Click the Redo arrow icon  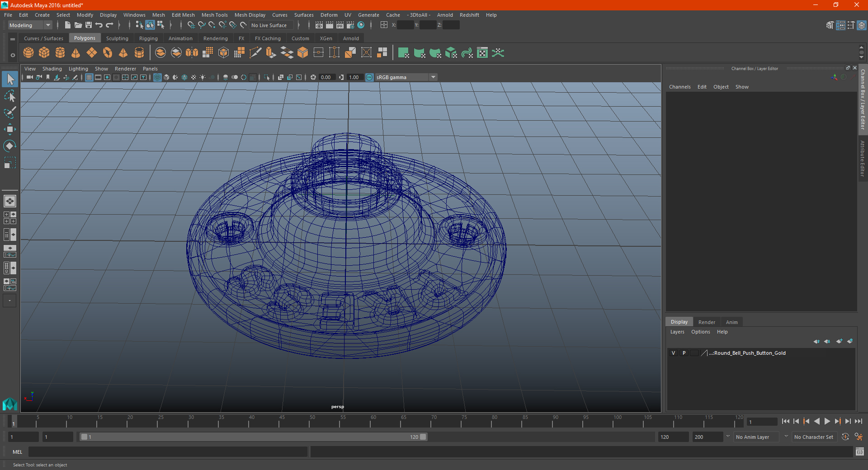pyautogui.click(x=109, y=25)
